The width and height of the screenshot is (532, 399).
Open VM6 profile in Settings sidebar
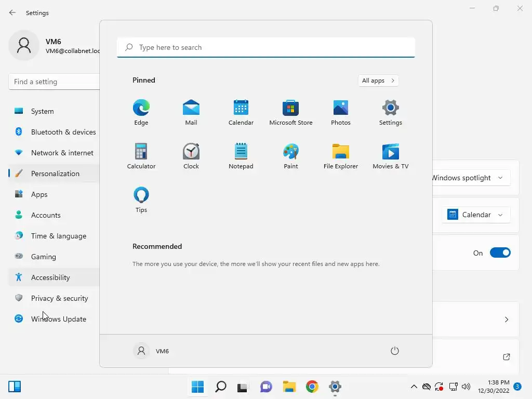(54, 46)
